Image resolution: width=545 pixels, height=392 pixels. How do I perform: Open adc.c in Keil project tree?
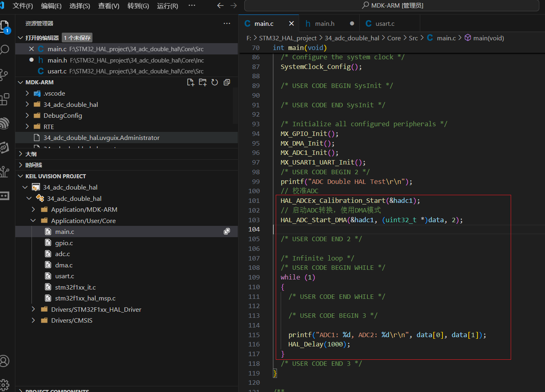coord(126,254)
